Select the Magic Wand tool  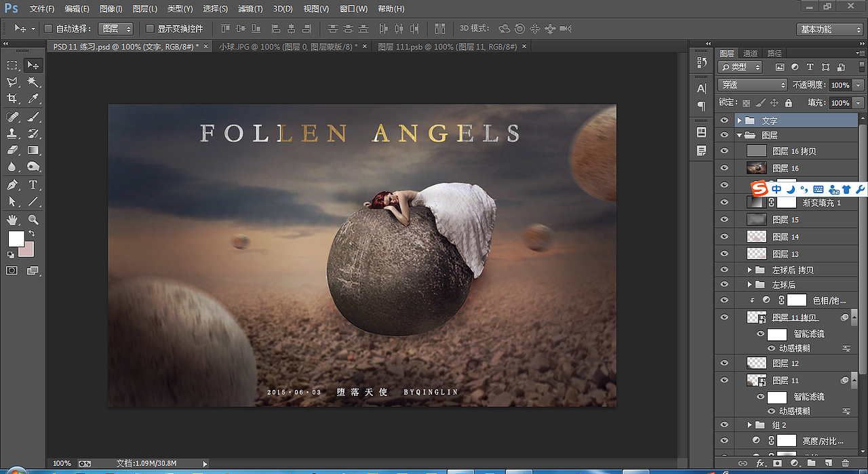click(x=33, y=82)
